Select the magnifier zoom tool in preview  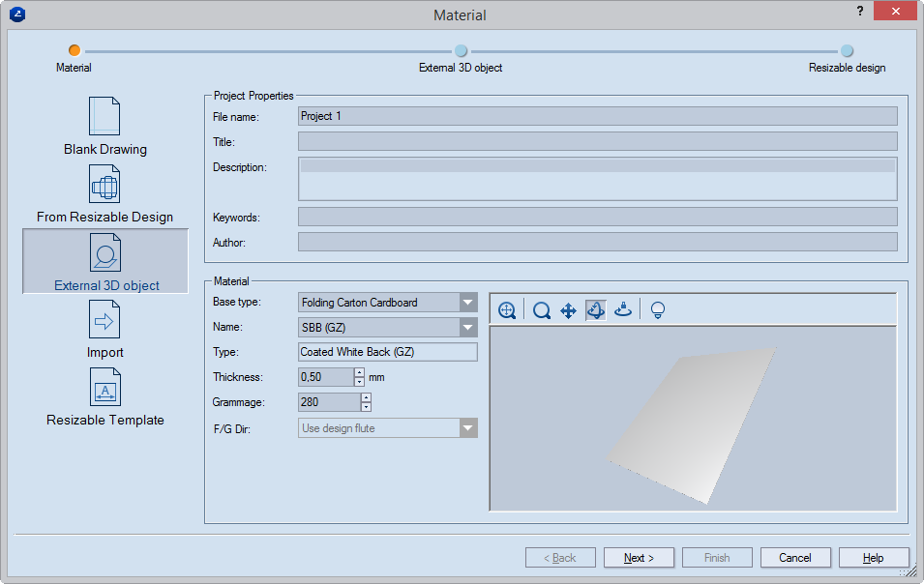[x=542, y=310]
